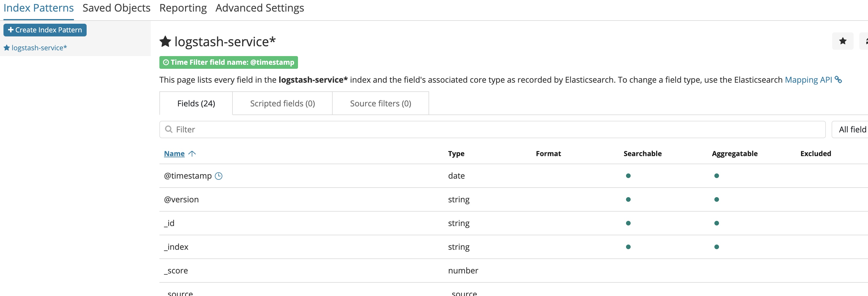
Task: Click the Excluded column header
Action: 815,154
